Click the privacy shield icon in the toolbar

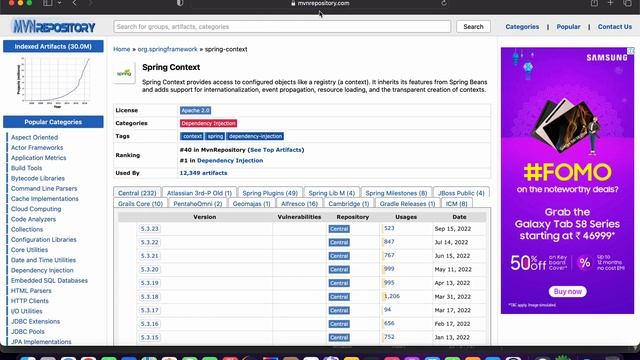point(180,3)
